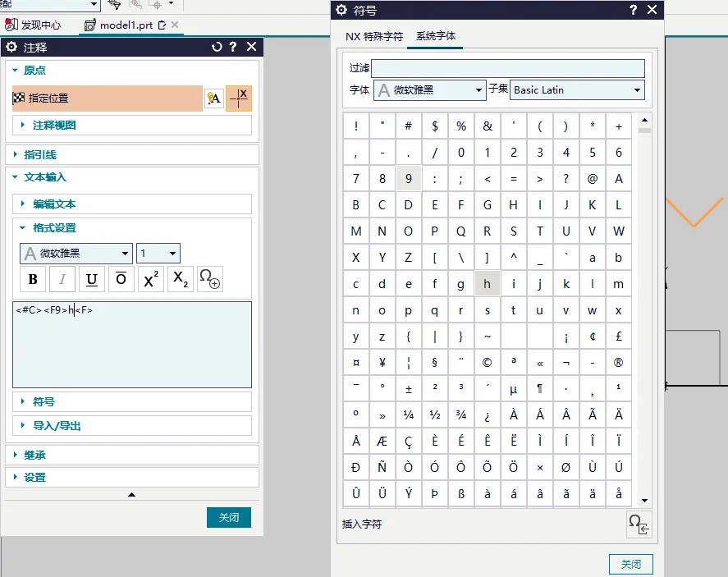
Task: Open annotation dialog settings gear
Action: pyautogui.click(x=11, y=47)
